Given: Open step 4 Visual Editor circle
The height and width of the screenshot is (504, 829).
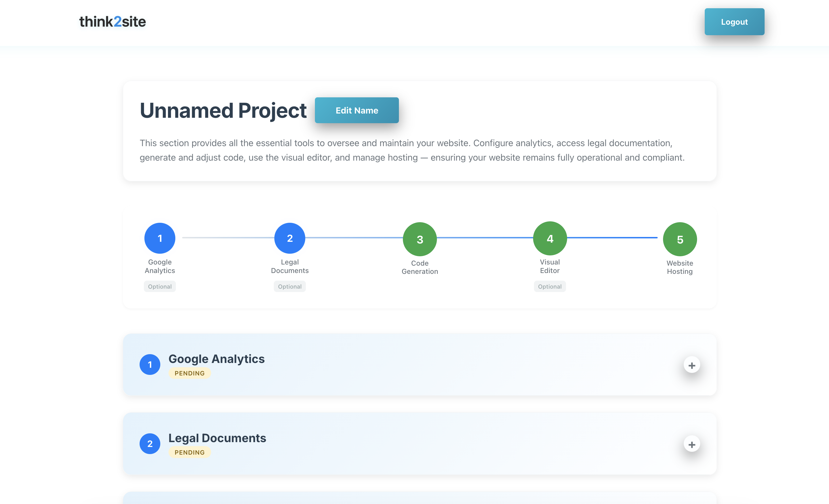Looking at the screenshot, I should click(x=550, y=238).
